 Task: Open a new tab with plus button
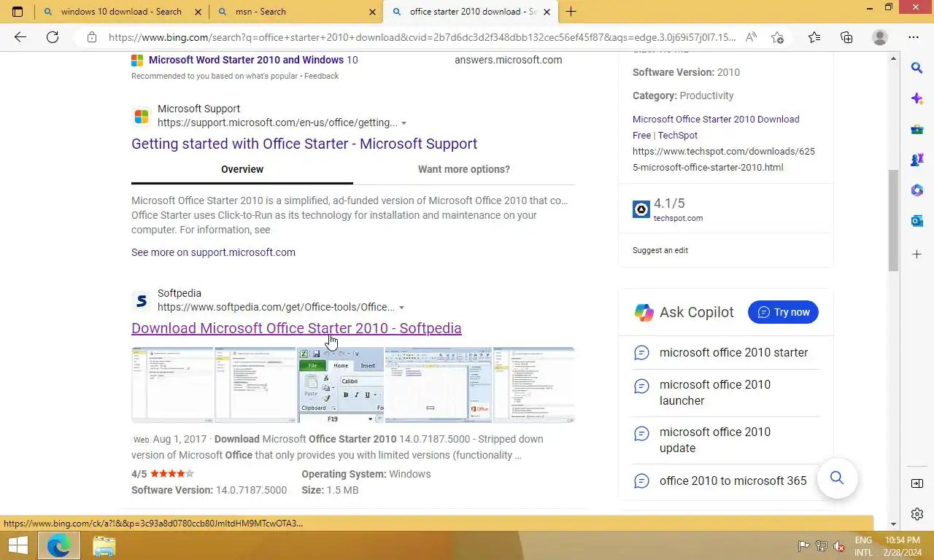(x=571, y=12)
